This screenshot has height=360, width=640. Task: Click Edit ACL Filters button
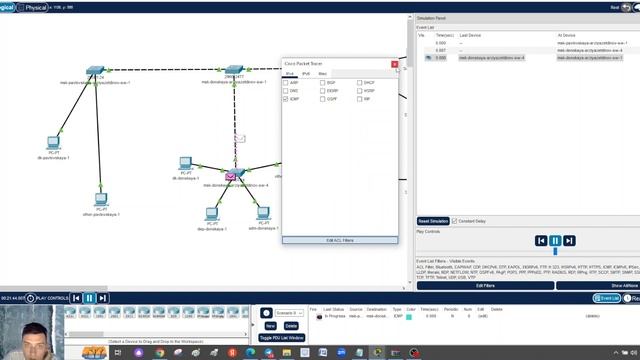click(340, 240)
